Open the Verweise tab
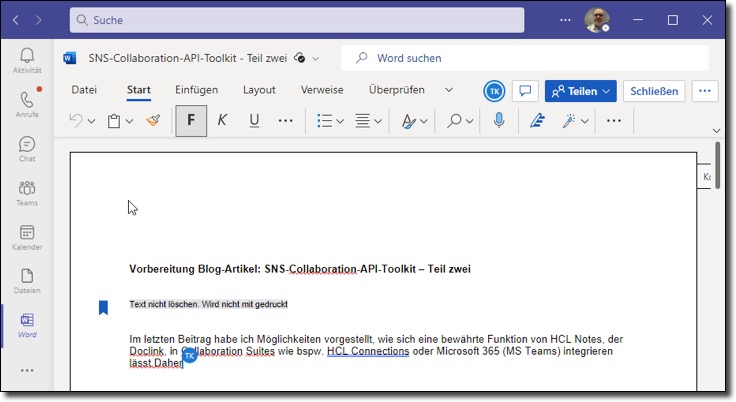Viewport: 736px width, 402px height. 322,90
